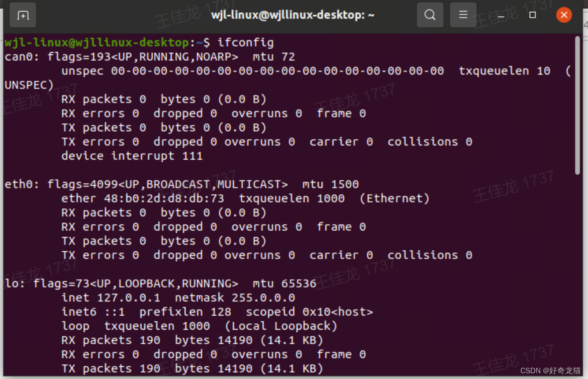This screenshot has width=588, height=379.
Task: Open a new terminal tab
Action: (x=23, y=15)
